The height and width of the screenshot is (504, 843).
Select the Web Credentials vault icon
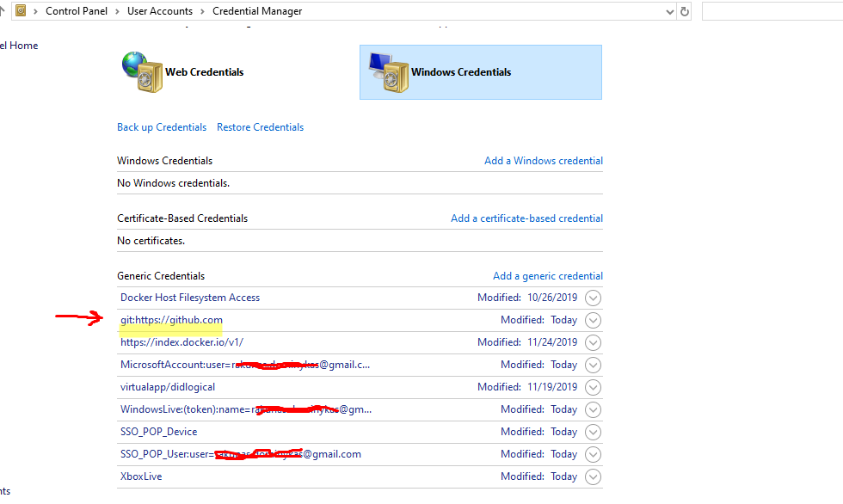143,72
